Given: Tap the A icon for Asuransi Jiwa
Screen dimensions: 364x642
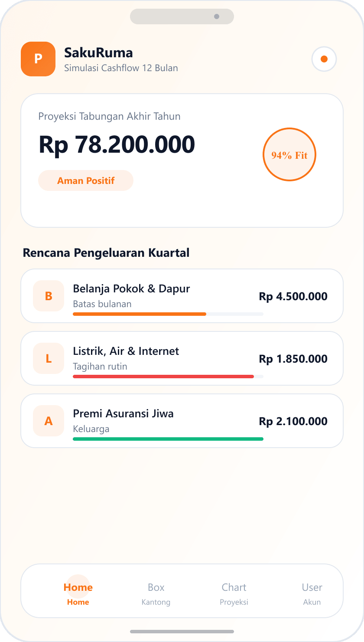Looking at the screenshot, I should tap(49, 421).
